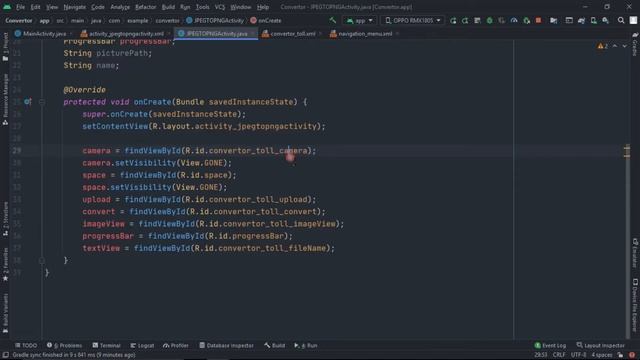This screenshot has height=360, width=640.
Task: Open the OPPO RMX1805 device dropdown
Action: pos(413,20)
